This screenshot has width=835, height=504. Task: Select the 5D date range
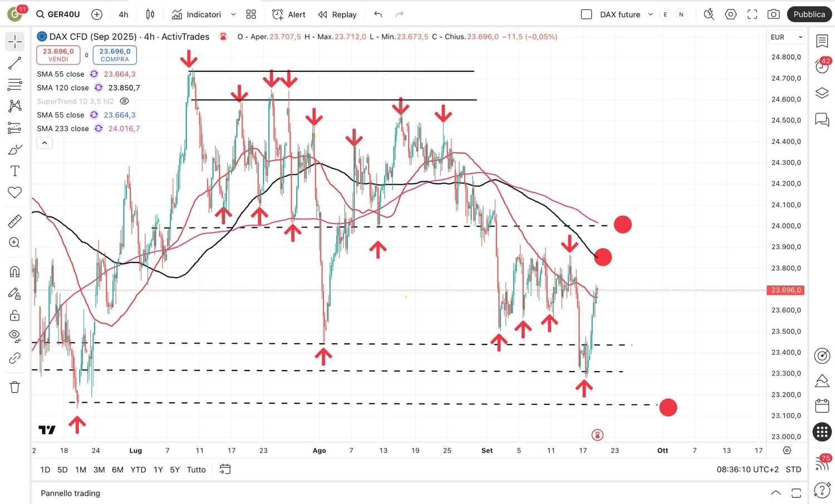coord(62,470)
